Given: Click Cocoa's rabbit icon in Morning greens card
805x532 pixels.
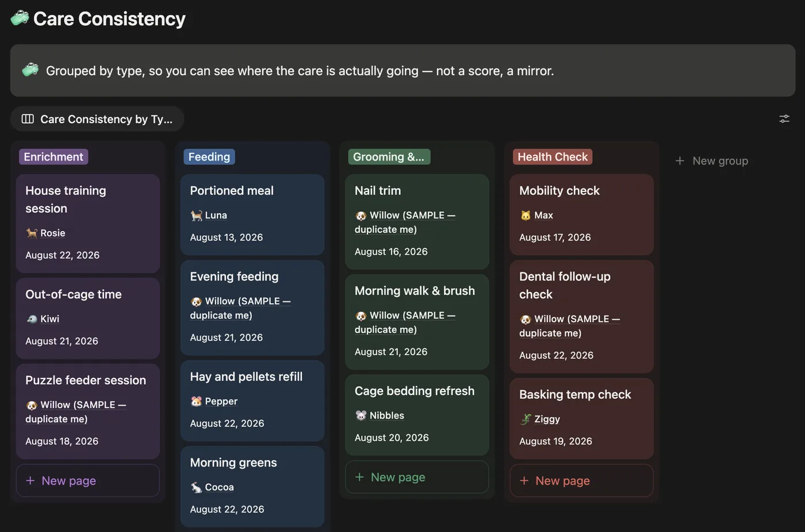Looking at the screenshot, I should point(197,487).
